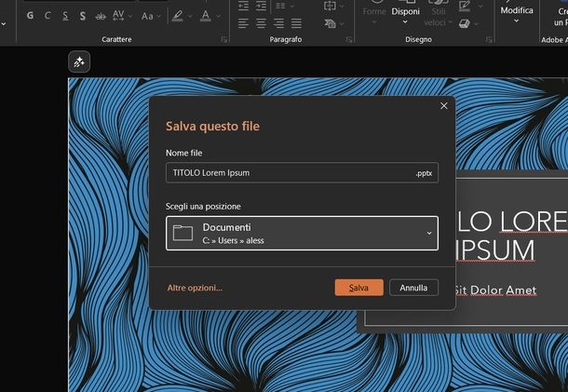This screenshot has height=392, width=568.
Task: Open the Forme shapes gallery
Action: (x=374, y=13)
